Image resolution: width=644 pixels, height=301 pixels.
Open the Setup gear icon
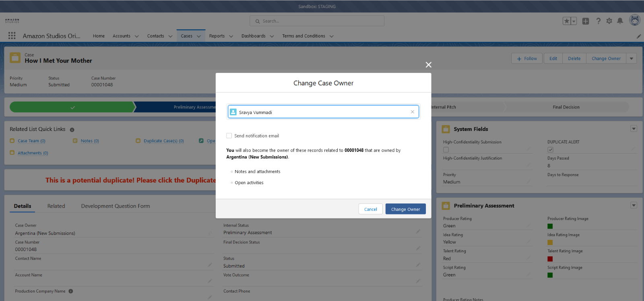tap(609, 21)
